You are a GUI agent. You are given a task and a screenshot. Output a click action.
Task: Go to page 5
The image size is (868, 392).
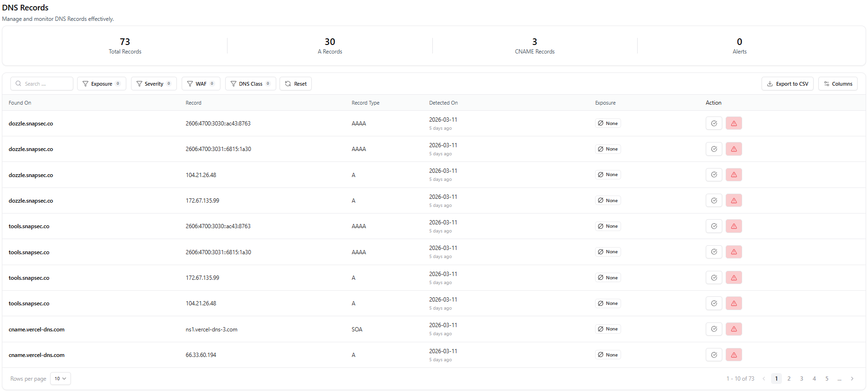point(827,378)
